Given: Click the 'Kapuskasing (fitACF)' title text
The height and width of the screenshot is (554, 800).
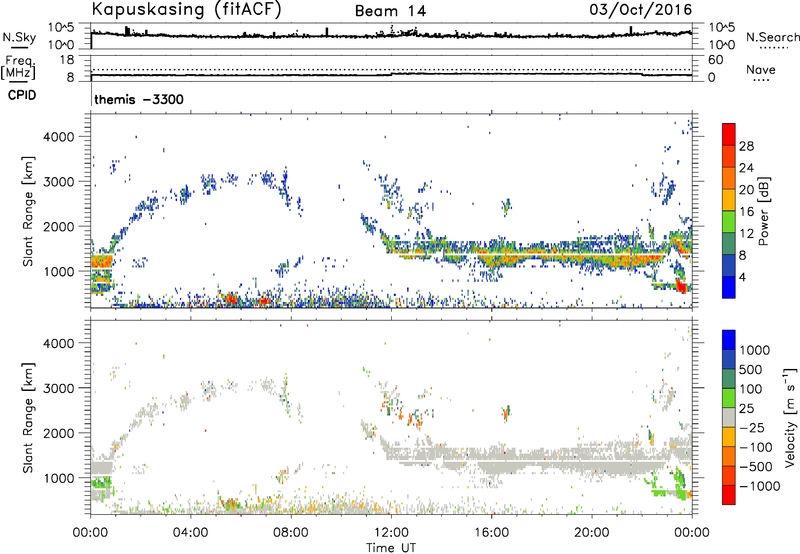Looking at the screenshot, I should tap(186, 10).
